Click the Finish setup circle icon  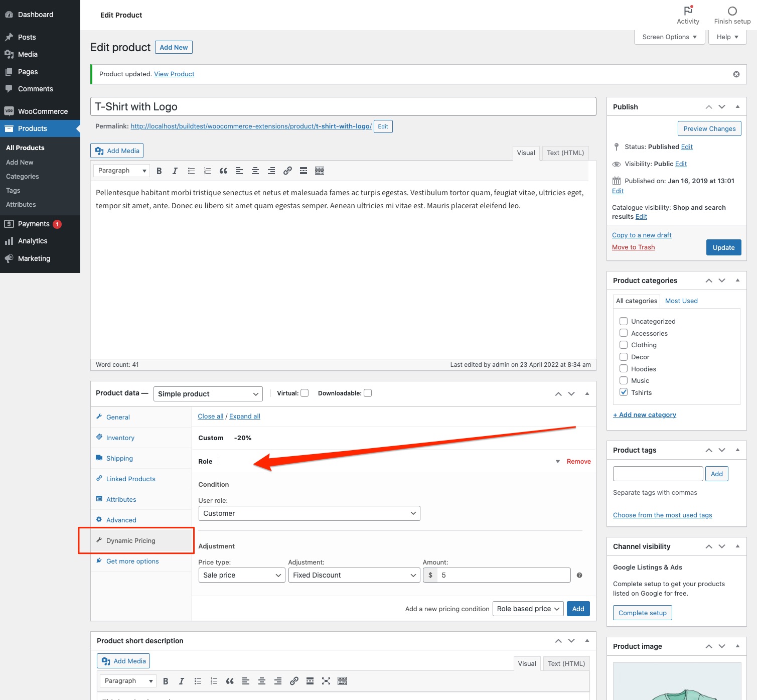coord(732,11)
